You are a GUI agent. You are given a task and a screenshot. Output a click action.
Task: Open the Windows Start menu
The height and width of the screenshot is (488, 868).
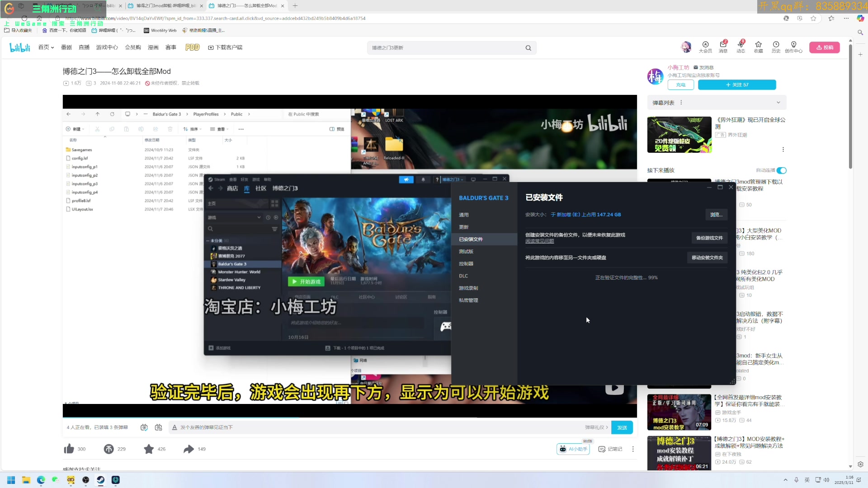point(11,480)
